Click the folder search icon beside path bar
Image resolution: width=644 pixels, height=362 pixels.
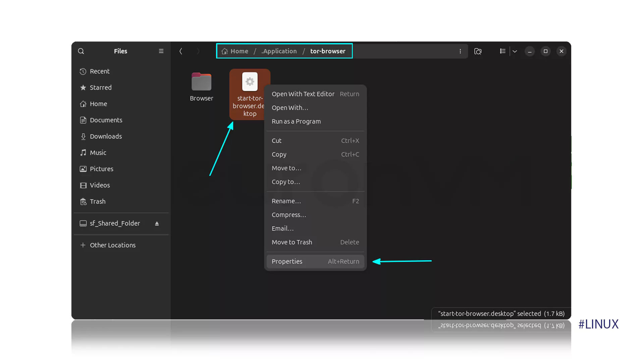coord(478,51)
